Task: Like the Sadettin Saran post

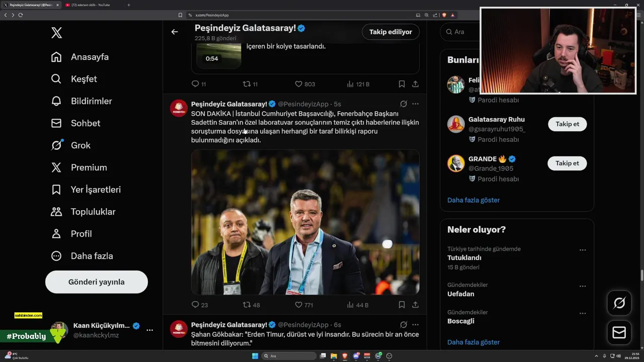Action: [304, 305]
